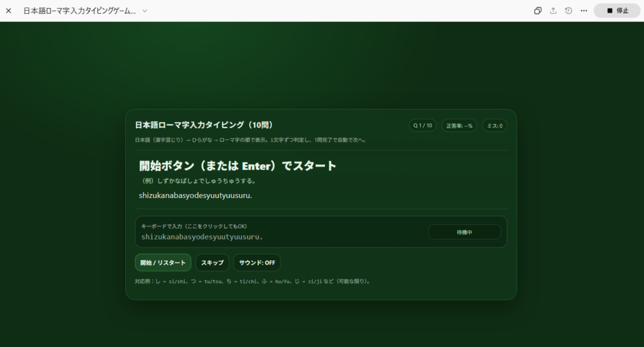
Task: Click the share/upload icon in top bar
Action: [553, 11]
